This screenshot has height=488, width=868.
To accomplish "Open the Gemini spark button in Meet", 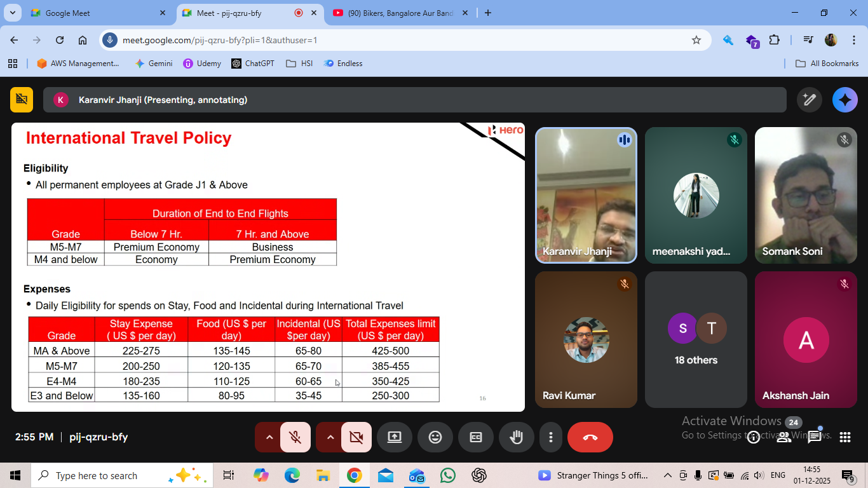I will pyautogui.click(x=844, y=100).
